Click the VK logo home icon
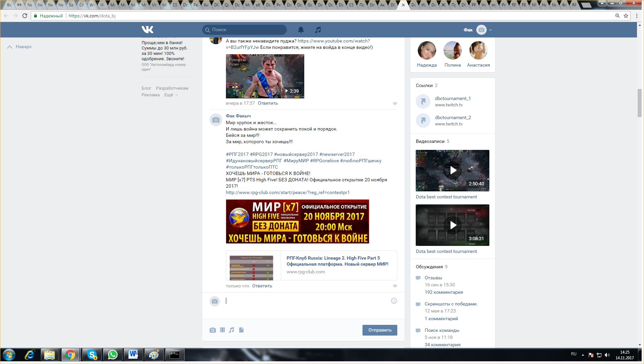Viewport: 644px width, 364px height. (x=147, y=30)
